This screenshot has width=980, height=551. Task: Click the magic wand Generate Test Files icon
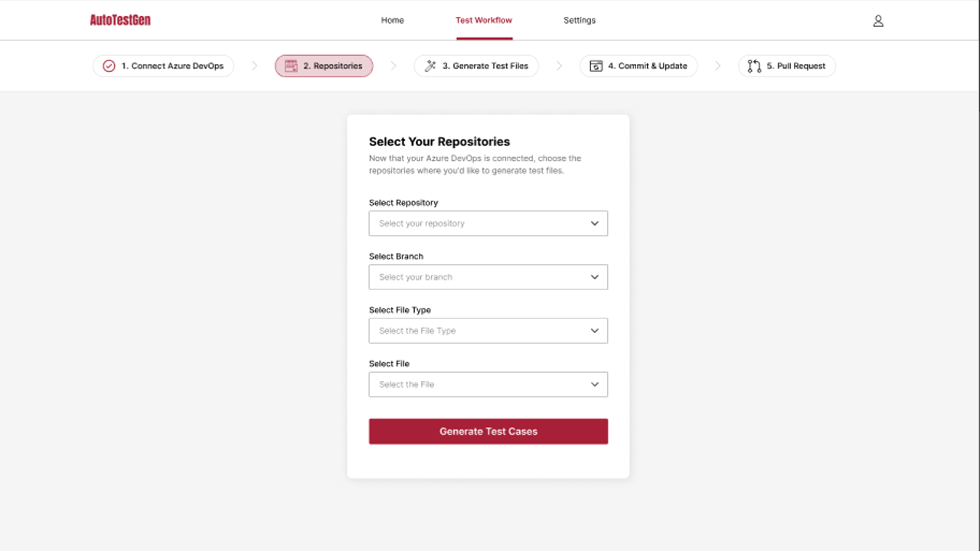[x=430, y=66]
